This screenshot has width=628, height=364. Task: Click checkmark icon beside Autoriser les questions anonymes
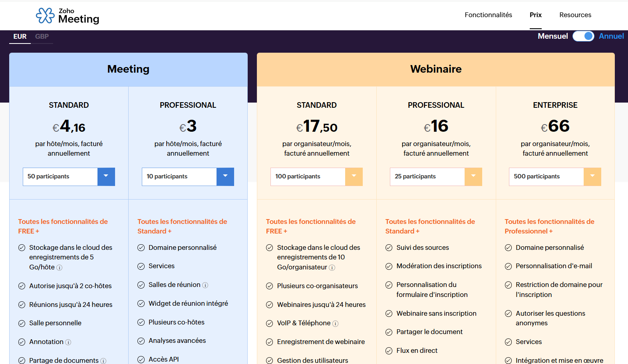point(508,314)
